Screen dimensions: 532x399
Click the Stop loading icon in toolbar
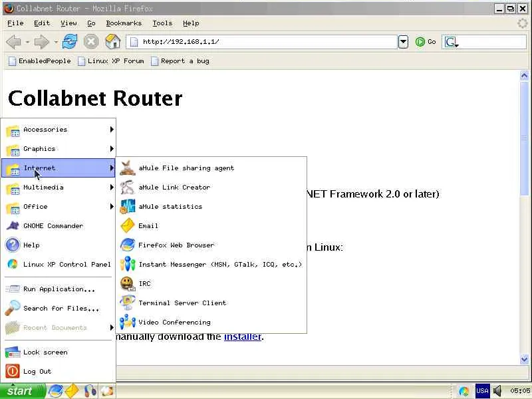(91, 42)
